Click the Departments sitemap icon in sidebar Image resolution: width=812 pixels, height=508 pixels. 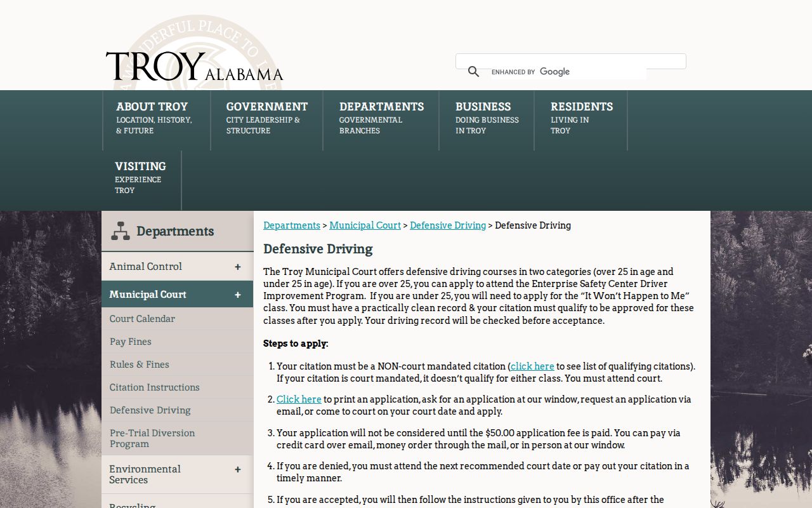coord(121,231)
